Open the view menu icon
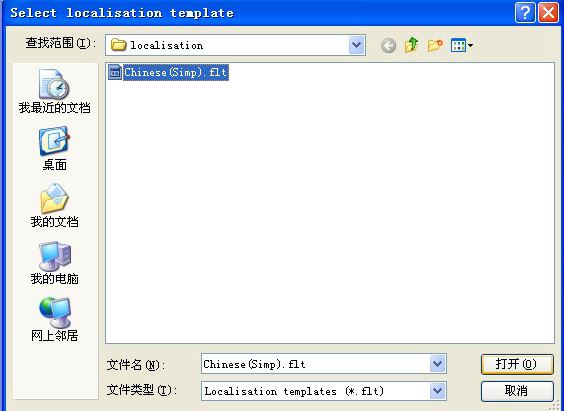This screenshot has height=411, width=564. pyautogui.click(x=462, y=45)
